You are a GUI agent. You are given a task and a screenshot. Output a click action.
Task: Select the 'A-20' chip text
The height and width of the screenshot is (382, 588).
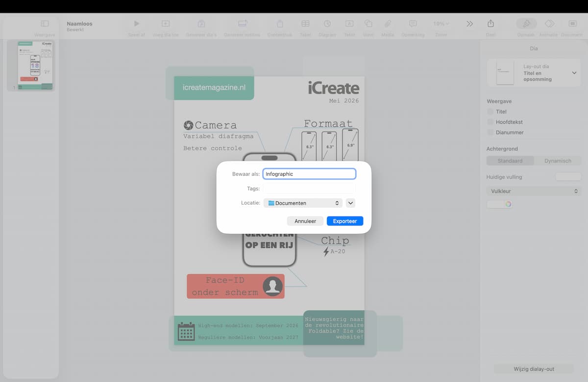click(x=338, y=252)
